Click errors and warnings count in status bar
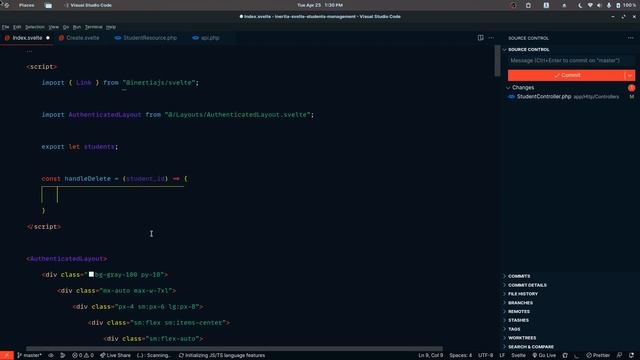This screenshot has width=640, height=360. tap(83, 356)
